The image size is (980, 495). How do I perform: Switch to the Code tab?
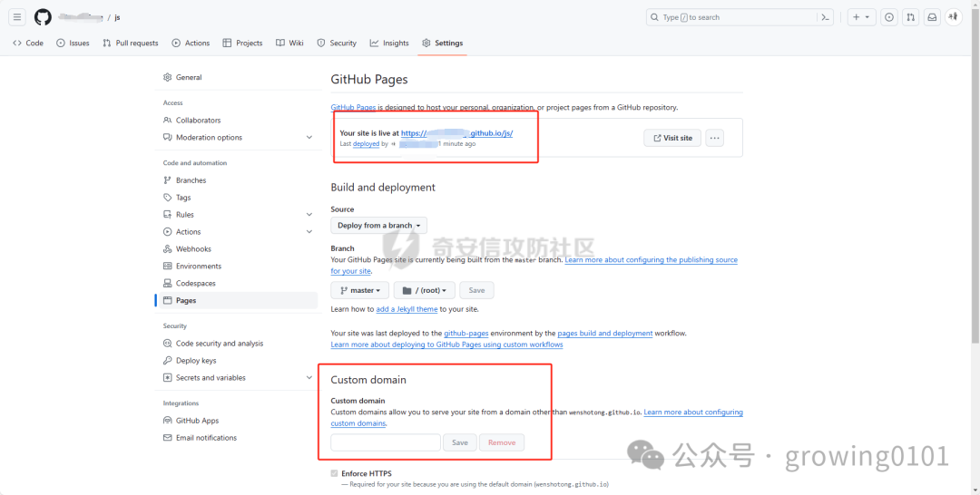[28, 44]
